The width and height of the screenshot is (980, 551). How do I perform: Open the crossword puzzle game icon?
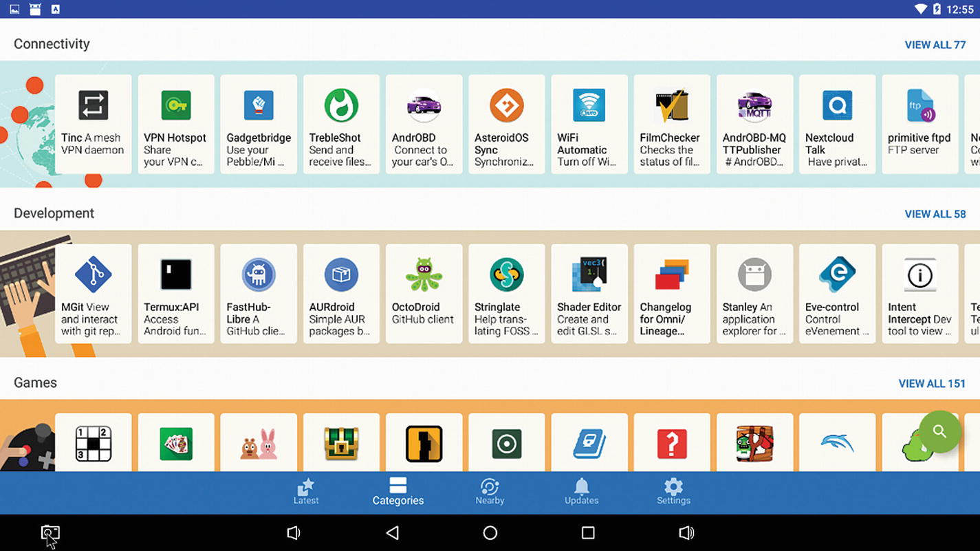[93, 444]
